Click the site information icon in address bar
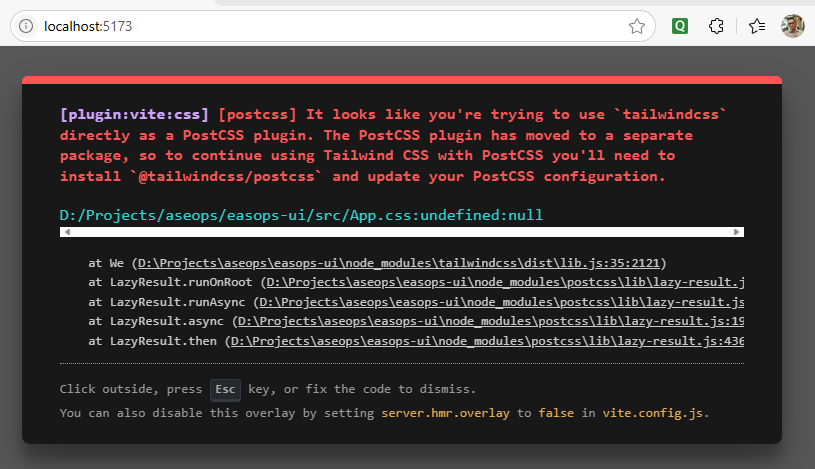Image resolution: width=815 pixels, height=469 pixels. click(26, 27)
